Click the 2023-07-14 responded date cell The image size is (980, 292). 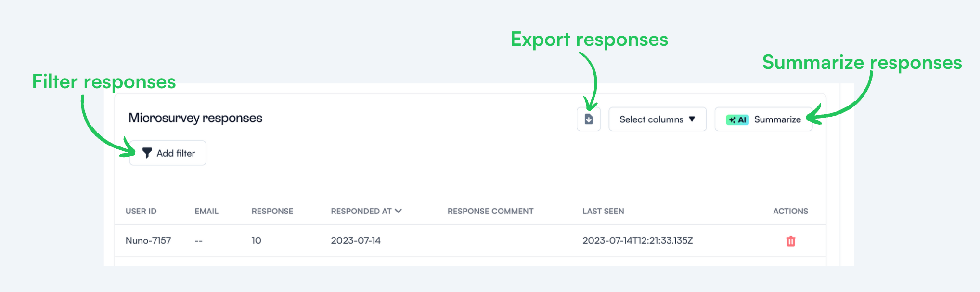point(356,240)
